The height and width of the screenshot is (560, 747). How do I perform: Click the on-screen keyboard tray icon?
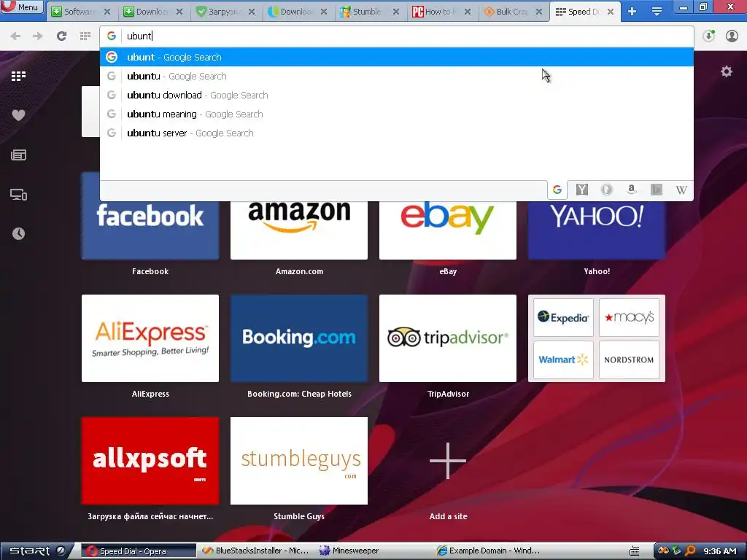click(634, 551)
